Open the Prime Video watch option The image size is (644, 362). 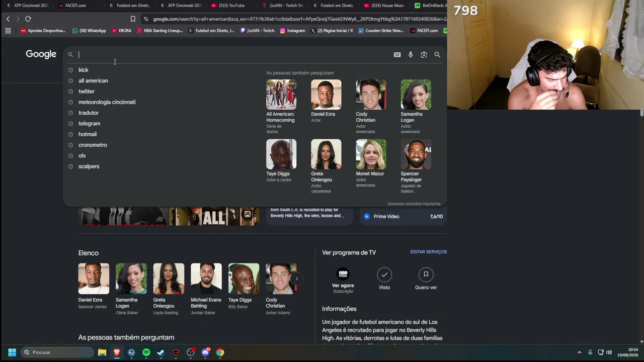[x=403, y=217]
